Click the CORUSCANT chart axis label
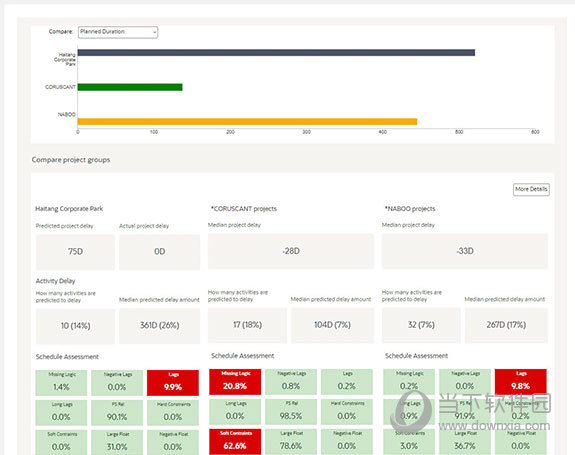The image size is (575, 455). pyautogui.click(x=60, y=87)
